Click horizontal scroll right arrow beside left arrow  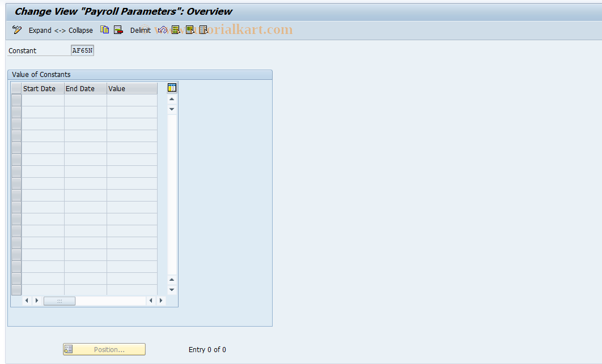point(37,301)
